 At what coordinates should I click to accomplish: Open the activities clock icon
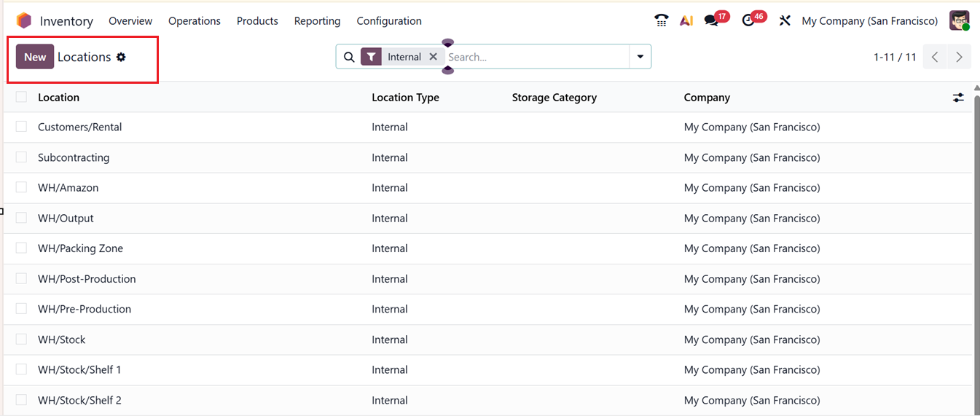[748, 20]
